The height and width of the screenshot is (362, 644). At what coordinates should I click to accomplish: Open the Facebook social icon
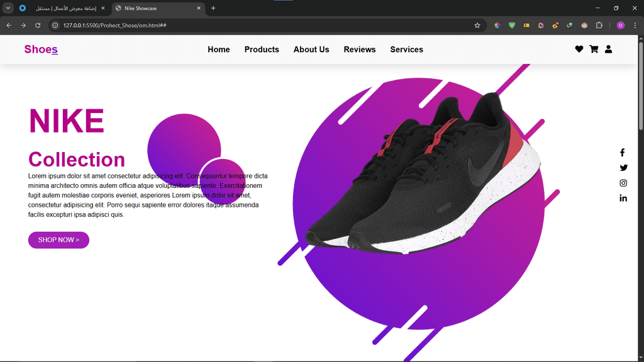[623, 153]
